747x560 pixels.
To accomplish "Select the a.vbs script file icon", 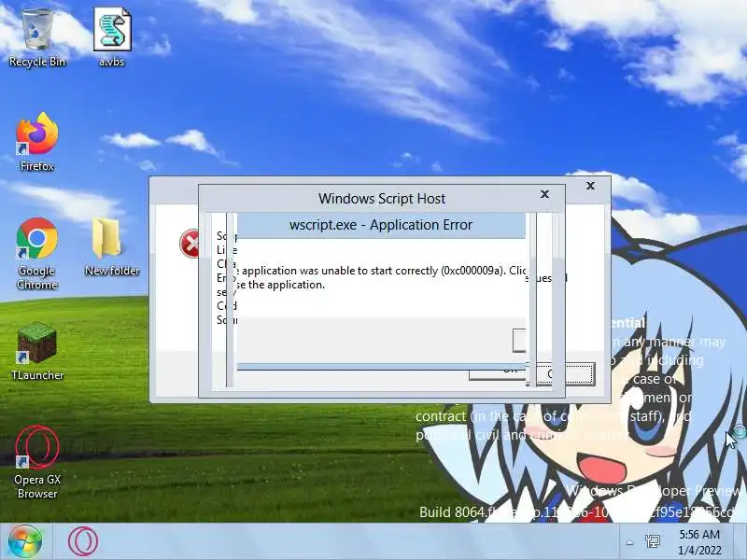I will (x=112, y=38).
